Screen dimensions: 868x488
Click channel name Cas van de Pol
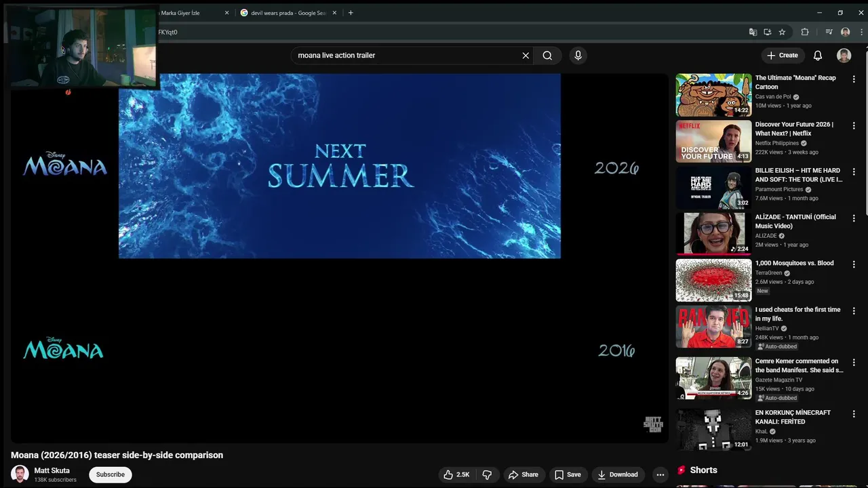tap(773, 97)
